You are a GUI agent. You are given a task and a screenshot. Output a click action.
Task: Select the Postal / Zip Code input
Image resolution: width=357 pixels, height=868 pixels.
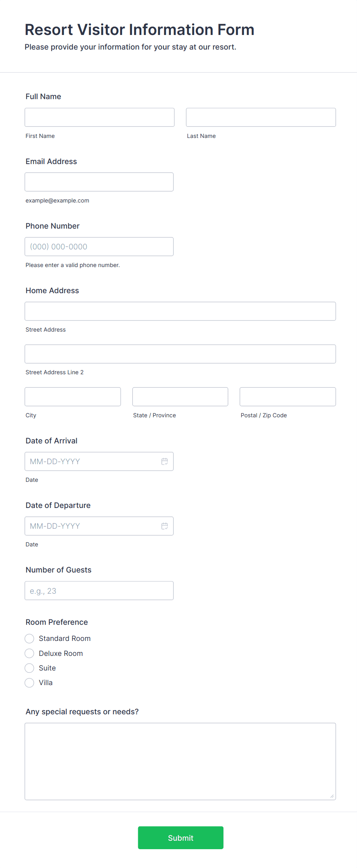click(288, 397)
